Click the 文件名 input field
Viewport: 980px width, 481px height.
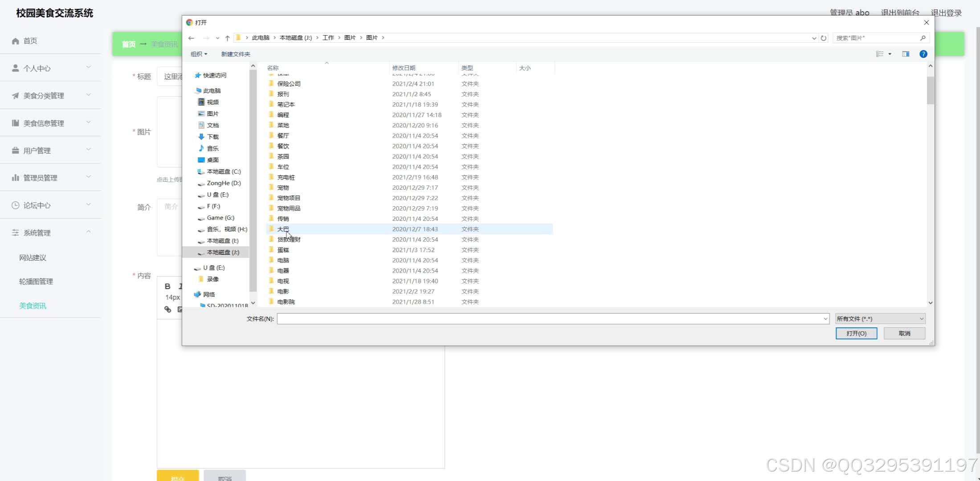coord(550,319)
